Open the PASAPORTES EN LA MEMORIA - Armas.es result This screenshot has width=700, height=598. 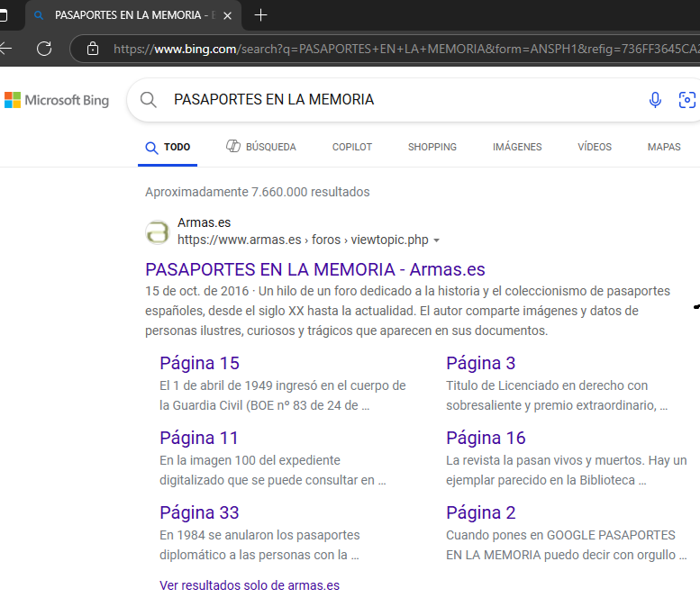point(314,269)
